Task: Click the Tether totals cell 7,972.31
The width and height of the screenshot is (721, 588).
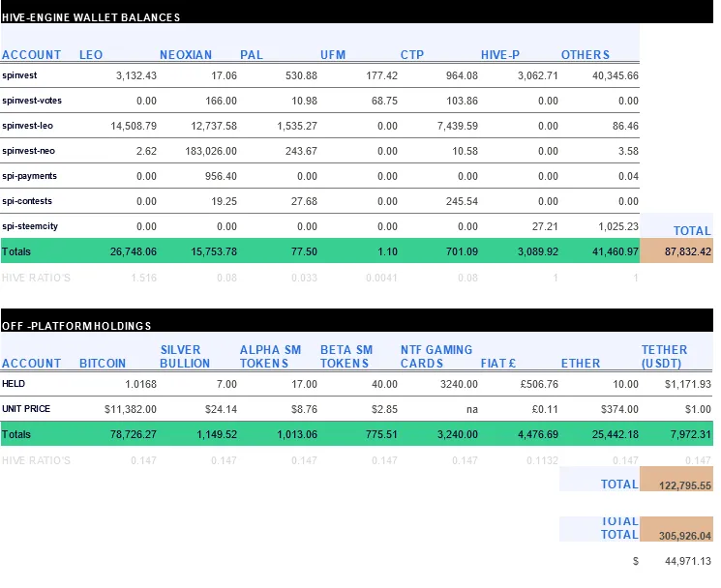Action: tap(691, 434)
